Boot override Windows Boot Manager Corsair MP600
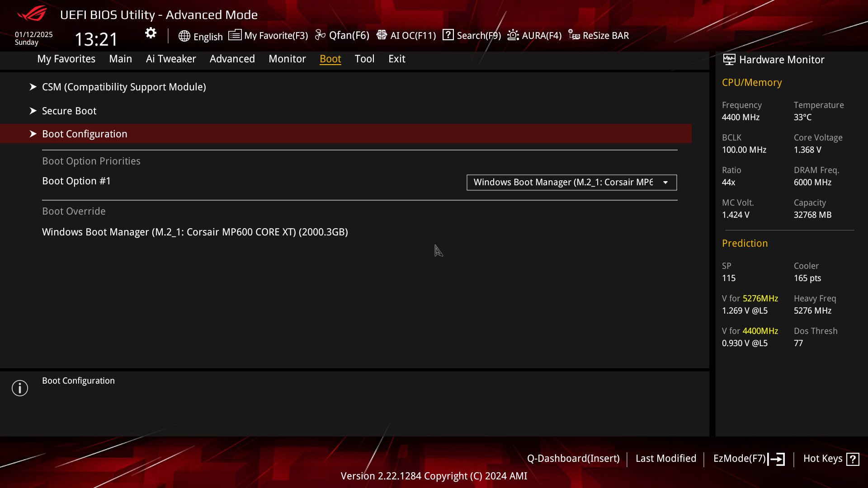 coord(195,232)
